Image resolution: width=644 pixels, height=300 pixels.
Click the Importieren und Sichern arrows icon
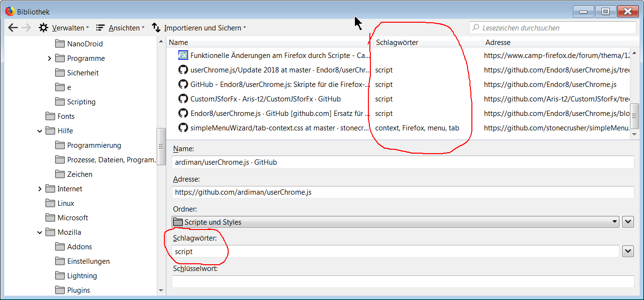pos(155,28)
